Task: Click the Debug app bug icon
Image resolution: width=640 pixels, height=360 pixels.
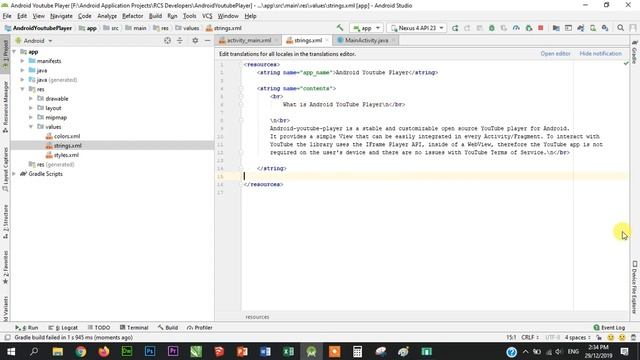Action: 492,28
